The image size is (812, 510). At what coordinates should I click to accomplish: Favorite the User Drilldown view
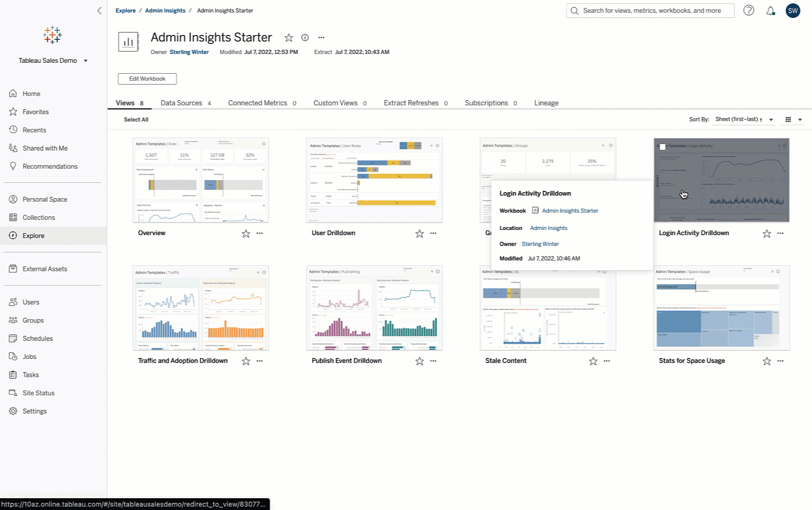pyautogui.click(x=419, y=233)
